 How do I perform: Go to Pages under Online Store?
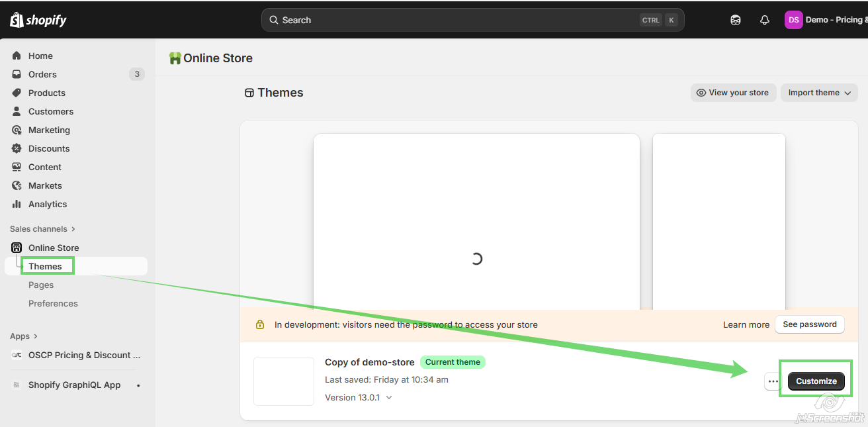click(41, 285)
